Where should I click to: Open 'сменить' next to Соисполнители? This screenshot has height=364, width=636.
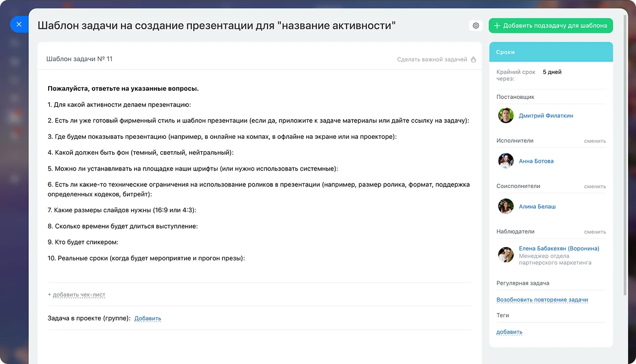(596, 186)
